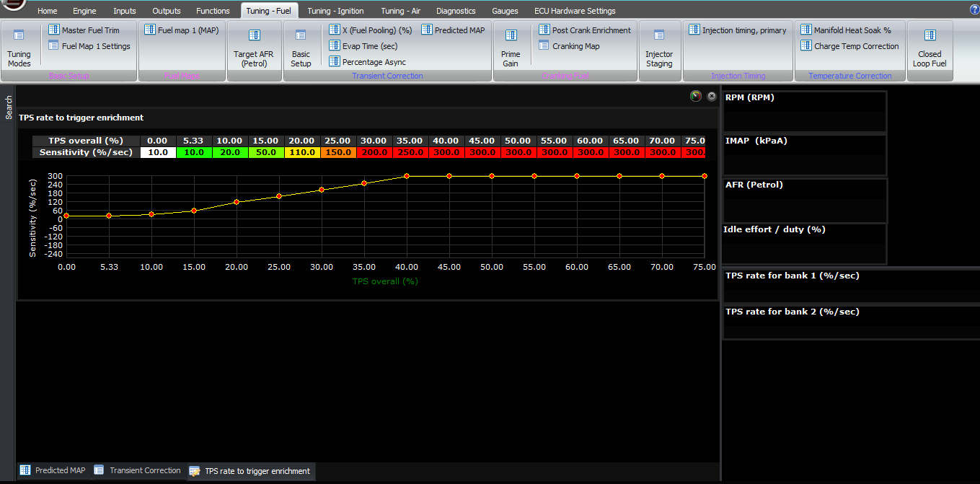Open Evap Time (sec) table
Image resolution: width=980 pixels, height=484 pixels.
(363, 45)
